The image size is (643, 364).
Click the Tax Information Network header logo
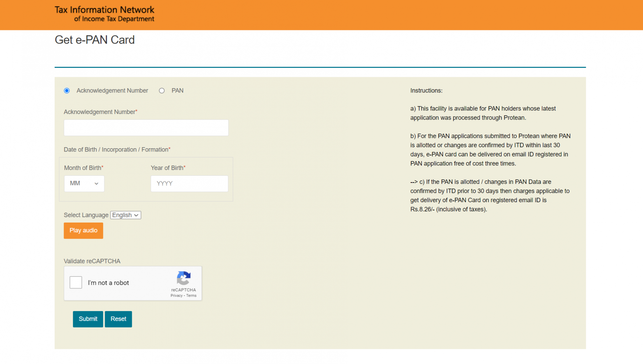click(x=104, y=14)
